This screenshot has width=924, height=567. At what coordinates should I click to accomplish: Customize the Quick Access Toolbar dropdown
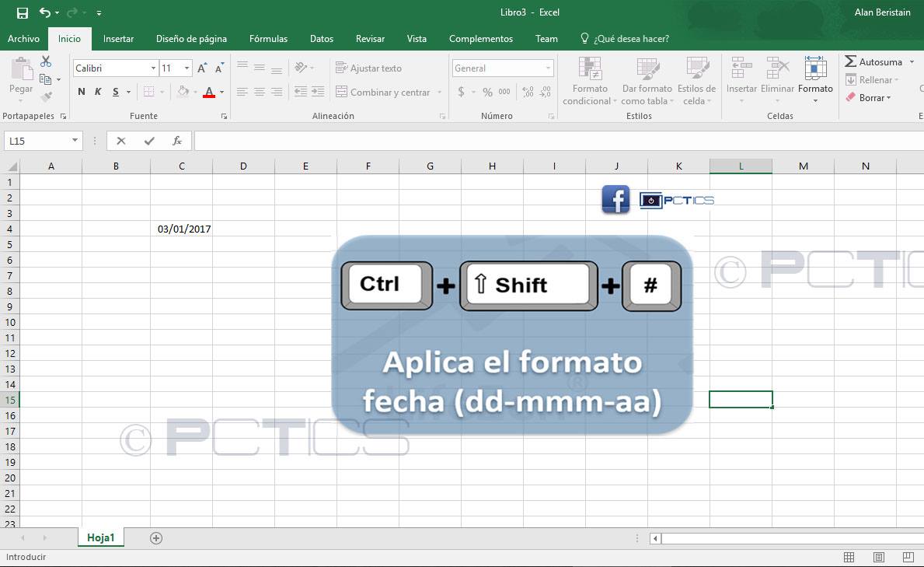pyautogui.click(x=99, y=13)
